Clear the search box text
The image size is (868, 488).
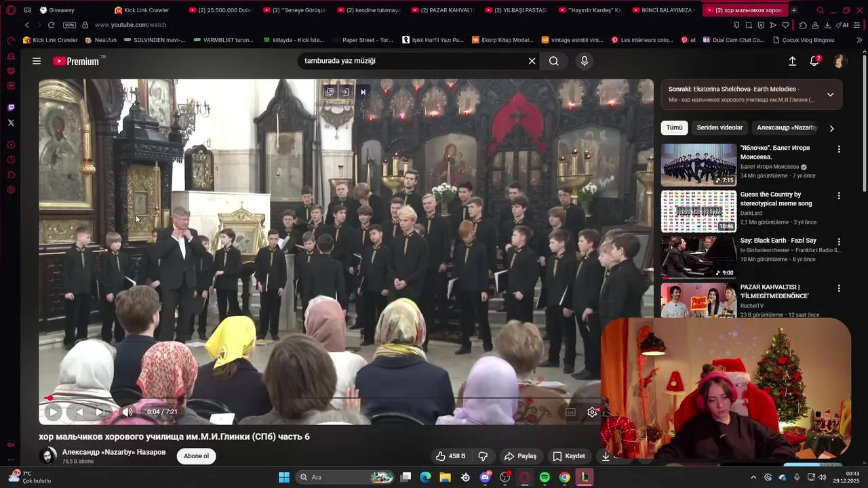click(532, 61)
